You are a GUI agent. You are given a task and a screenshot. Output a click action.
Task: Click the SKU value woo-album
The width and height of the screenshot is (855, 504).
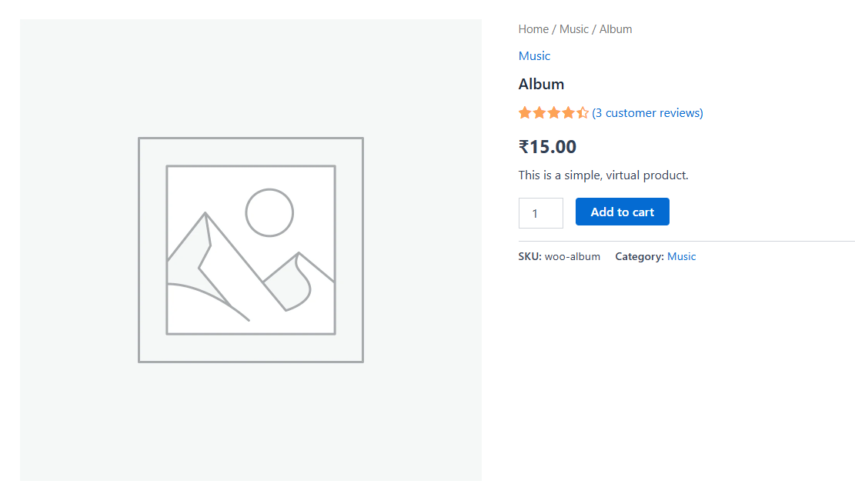[572, 255]
